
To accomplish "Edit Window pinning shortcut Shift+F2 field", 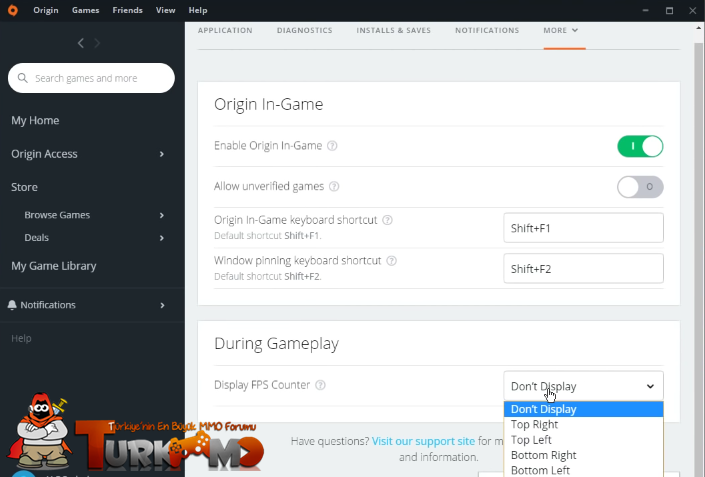I will (x=583, y=269).
